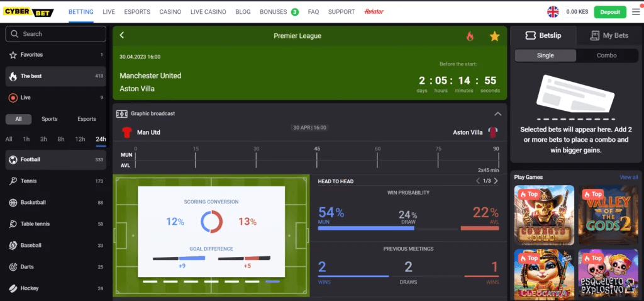Click the Aston Villa claret shirt icon
This screenshot has height=301, width=644.
[x=492, y=132]
